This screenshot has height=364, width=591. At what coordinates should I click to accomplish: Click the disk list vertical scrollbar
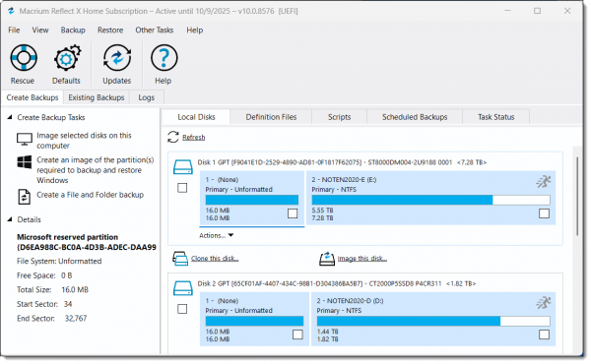click(x=577, y=196)
